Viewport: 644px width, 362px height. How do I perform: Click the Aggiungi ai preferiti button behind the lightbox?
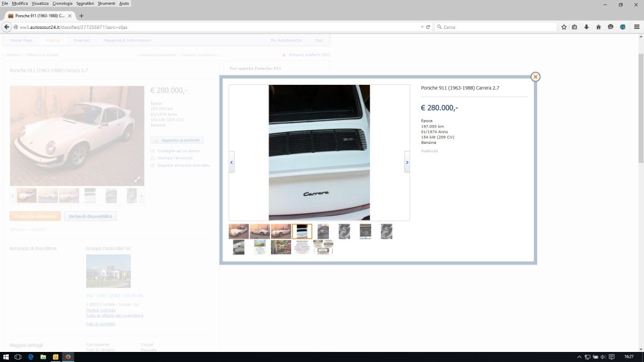click(177, 140)
